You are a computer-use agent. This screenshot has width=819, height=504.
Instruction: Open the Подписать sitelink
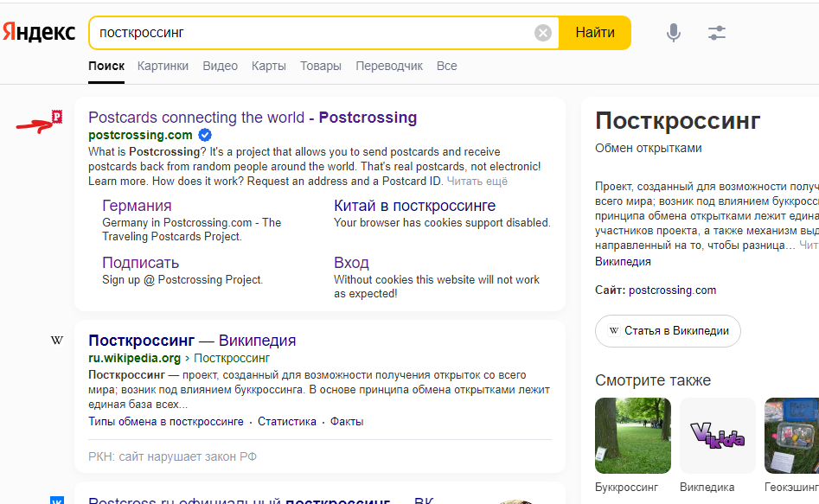pos(140,262)
